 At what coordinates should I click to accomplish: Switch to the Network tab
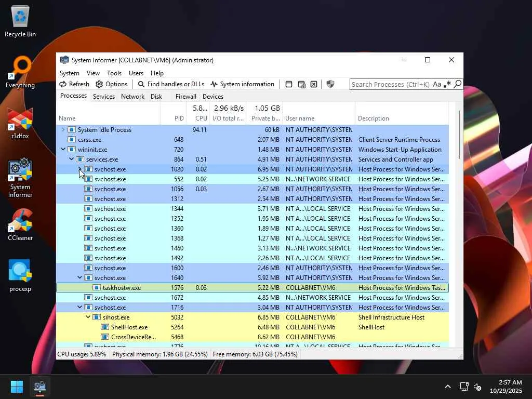tap(132, 97)
